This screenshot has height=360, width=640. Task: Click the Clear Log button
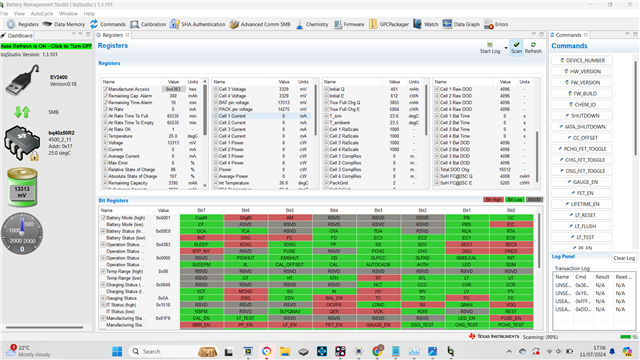(x=624, y=258)
